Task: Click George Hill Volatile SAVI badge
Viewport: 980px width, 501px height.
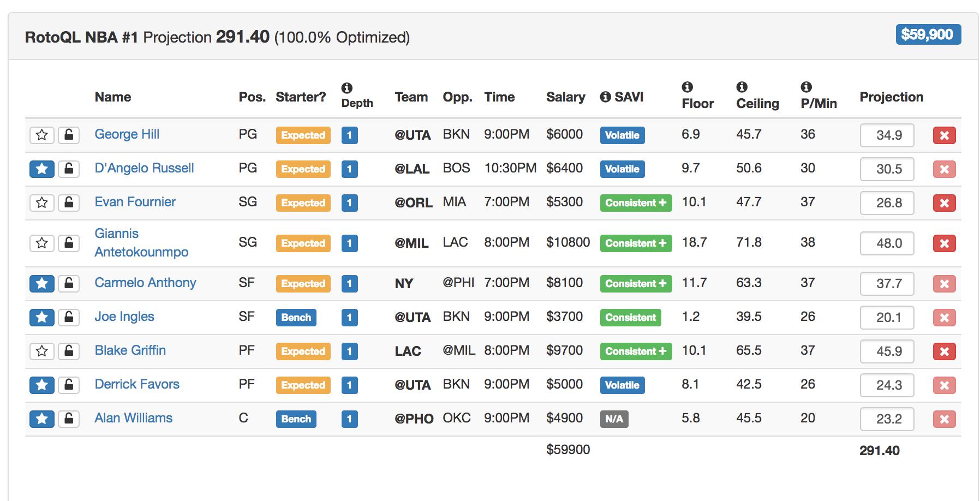Action: (x=622, y=135)
